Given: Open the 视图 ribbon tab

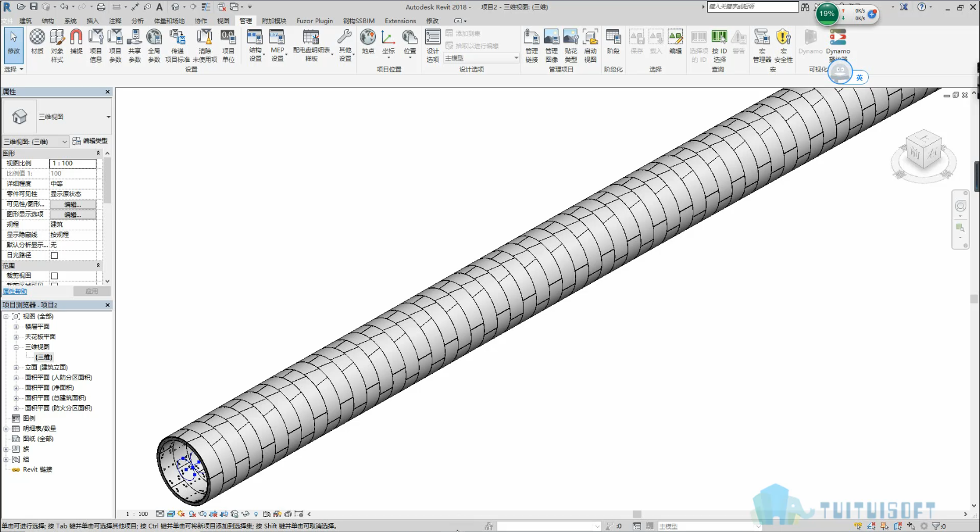Looking at the screenshot, I should coord(223,21).
